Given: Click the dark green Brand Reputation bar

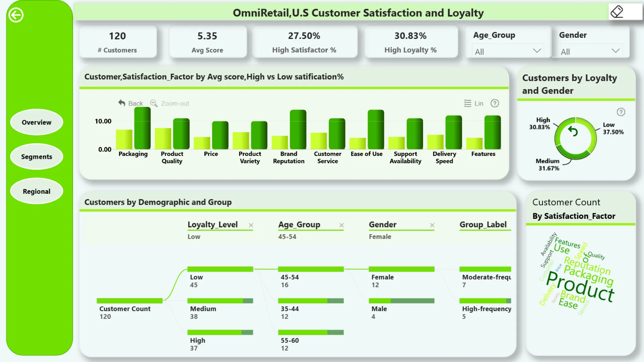Looking at the screenshot, I should (298, 129).
